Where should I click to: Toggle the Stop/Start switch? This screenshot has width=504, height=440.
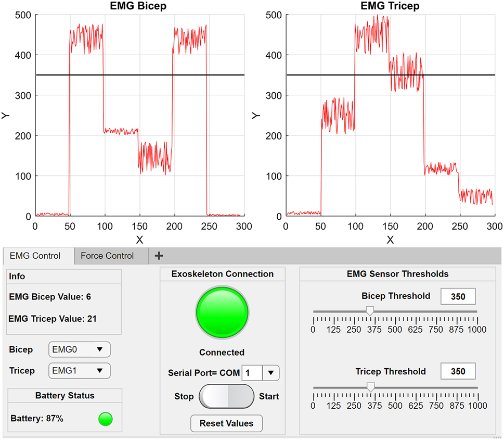tap(227, 397)
